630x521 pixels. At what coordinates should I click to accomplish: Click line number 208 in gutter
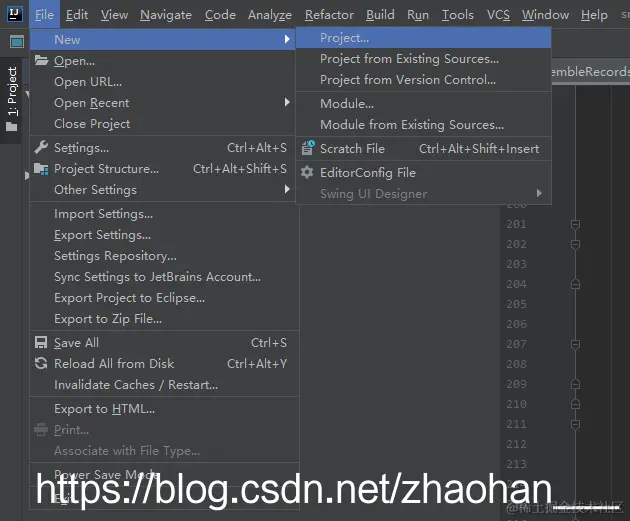[516, 364]
